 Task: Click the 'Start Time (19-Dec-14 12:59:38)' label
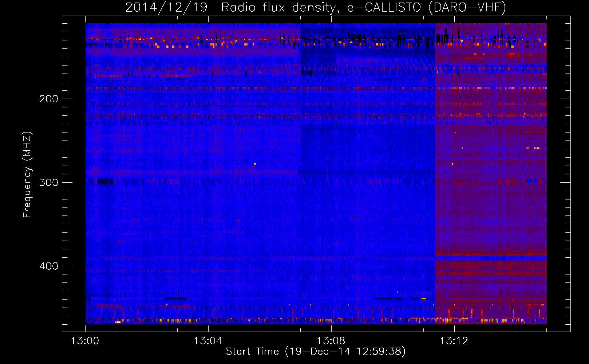point(316,352)
